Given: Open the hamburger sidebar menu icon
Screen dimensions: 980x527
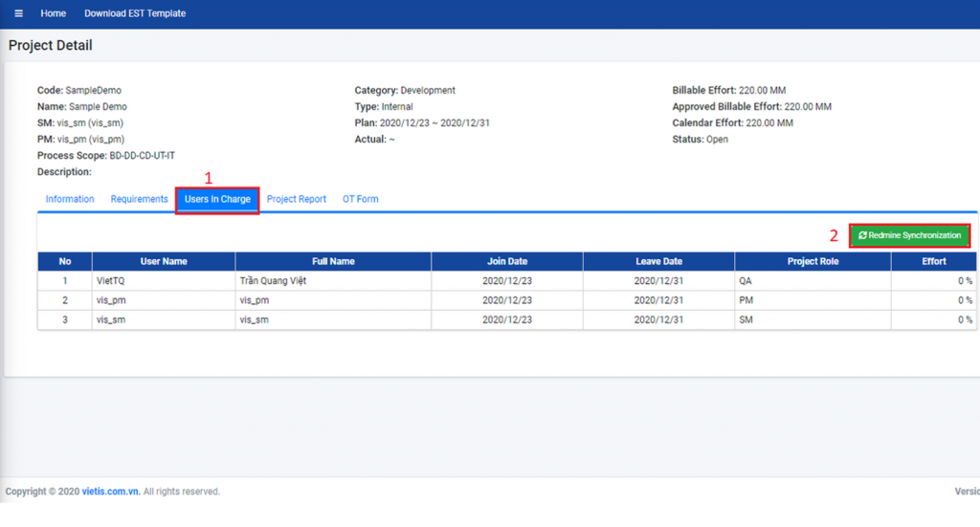Looking at the screenshot, I should tap(19, 13).
